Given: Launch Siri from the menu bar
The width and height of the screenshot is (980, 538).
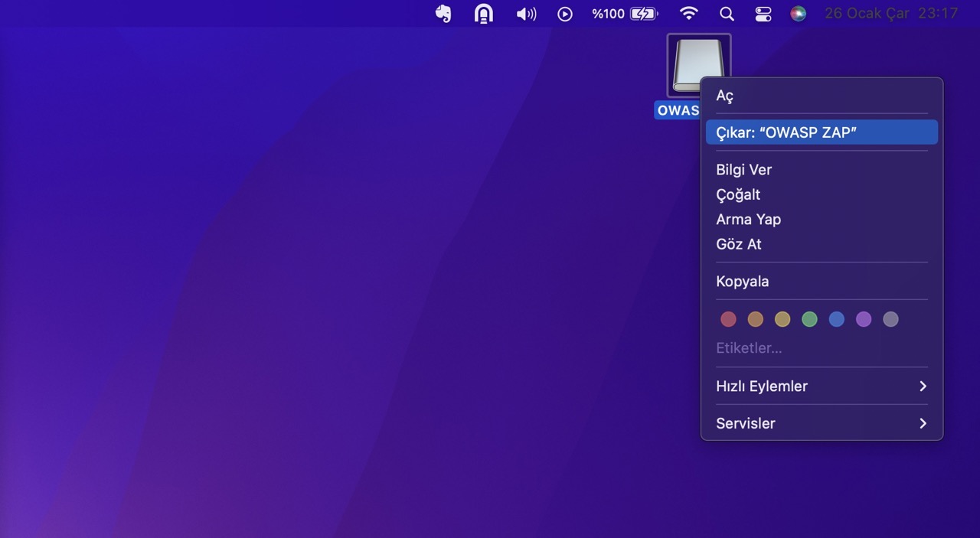Looking at the screenshot, I should coord(799,14).
